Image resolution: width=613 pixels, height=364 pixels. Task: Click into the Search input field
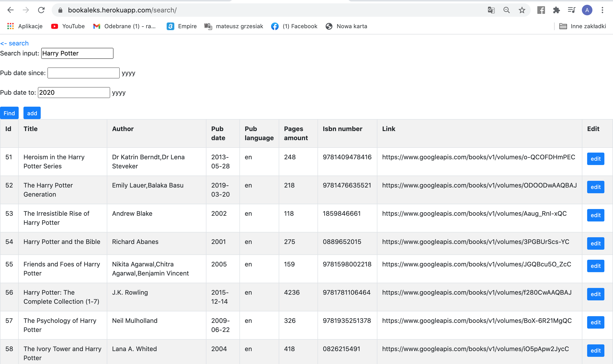pyautogui.click(x=77, y=53)
